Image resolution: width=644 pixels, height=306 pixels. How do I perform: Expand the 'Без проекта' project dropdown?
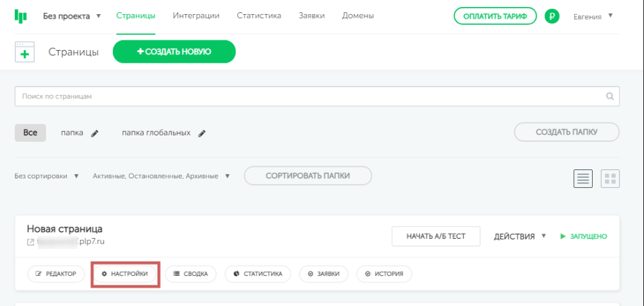point(71,16)
